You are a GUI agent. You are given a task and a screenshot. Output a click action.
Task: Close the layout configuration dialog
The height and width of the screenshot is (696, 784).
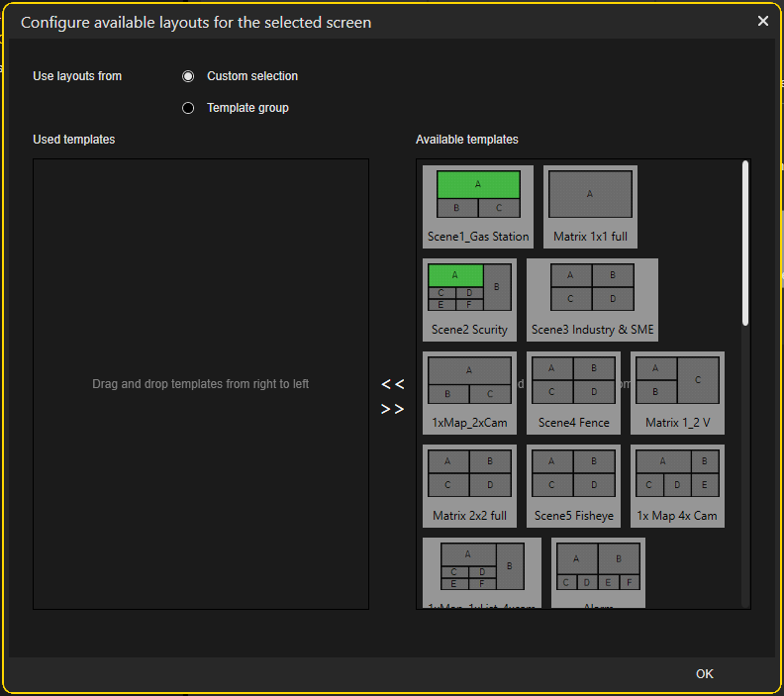(x=762, y=21)
